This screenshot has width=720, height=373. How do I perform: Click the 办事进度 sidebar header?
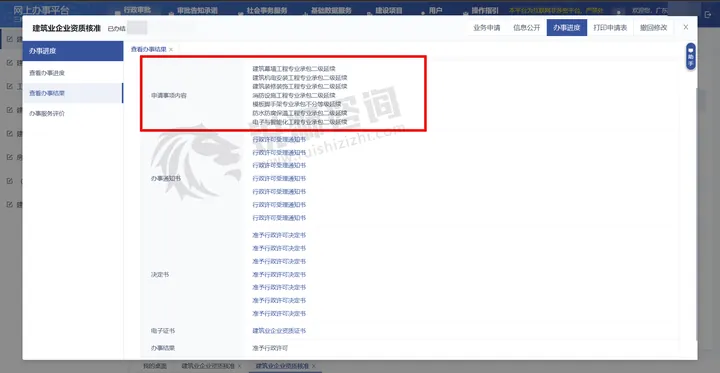click(73, 51)
